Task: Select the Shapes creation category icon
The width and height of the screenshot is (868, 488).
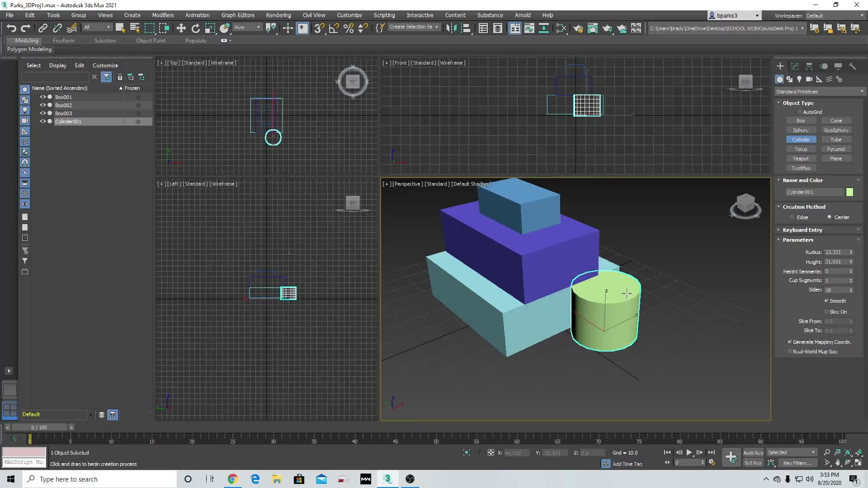Action: pos(790,79)
